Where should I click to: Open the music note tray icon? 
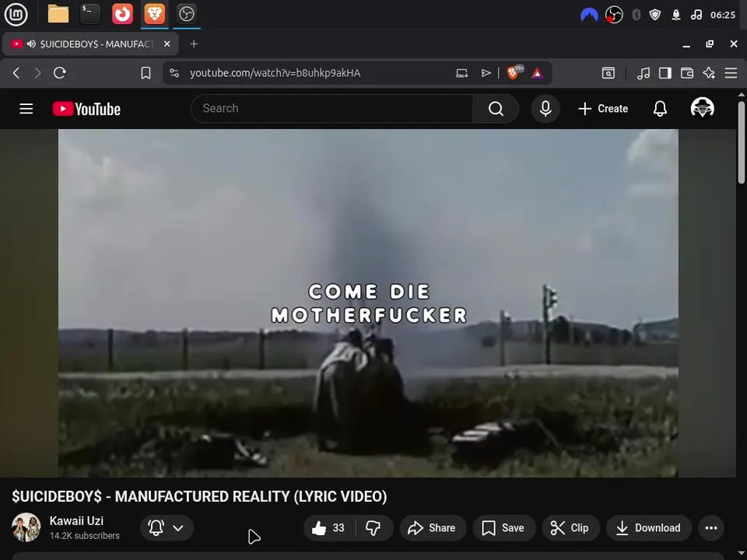696,15
